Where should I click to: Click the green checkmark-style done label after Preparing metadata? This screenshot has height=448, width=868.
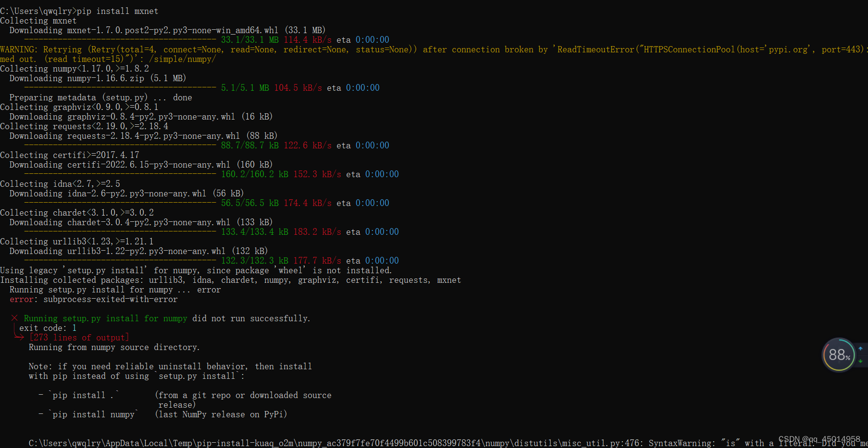point(183,97)
